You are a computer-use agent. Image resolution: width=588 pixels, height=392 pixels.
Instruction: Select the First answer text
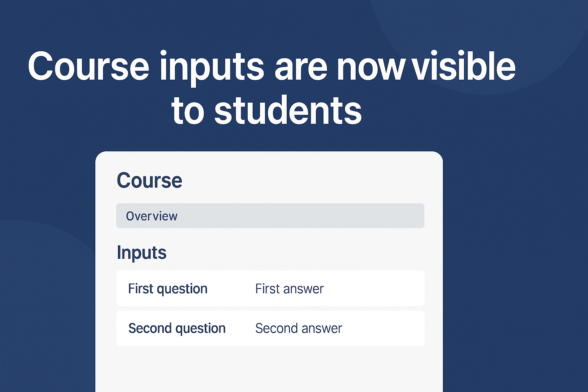tap(289, 289)
